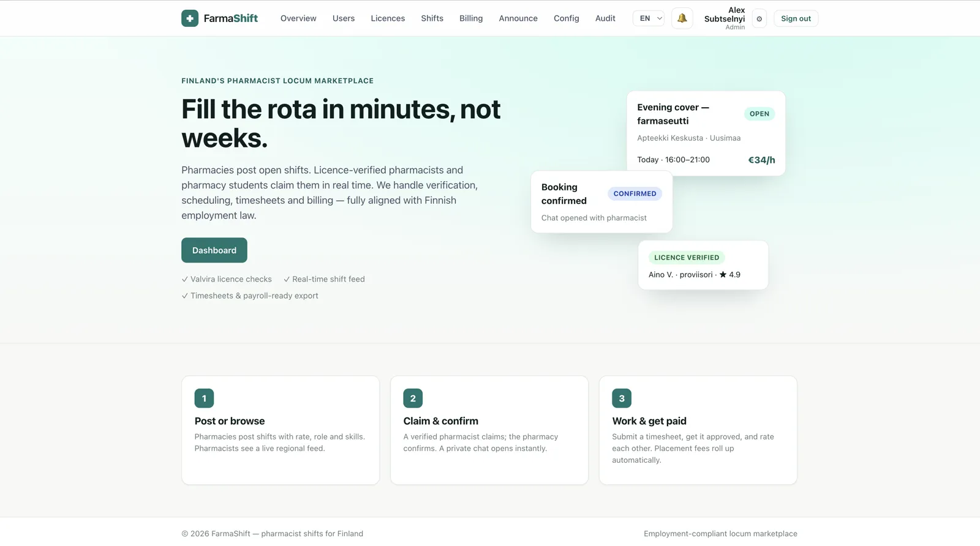Go to the Config page

[x=566, y=18]
